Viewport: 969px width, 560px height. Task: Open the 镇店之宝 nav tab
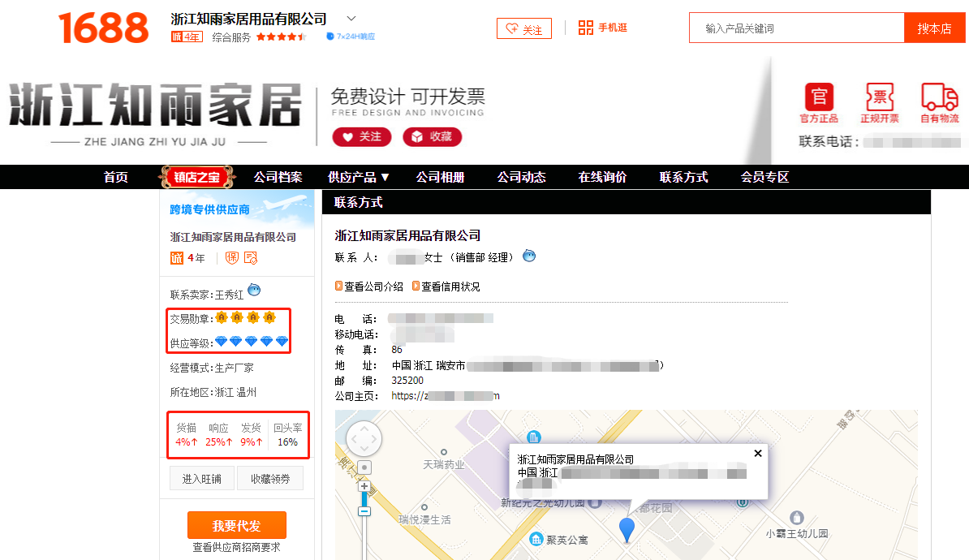(x=196, y=178)
